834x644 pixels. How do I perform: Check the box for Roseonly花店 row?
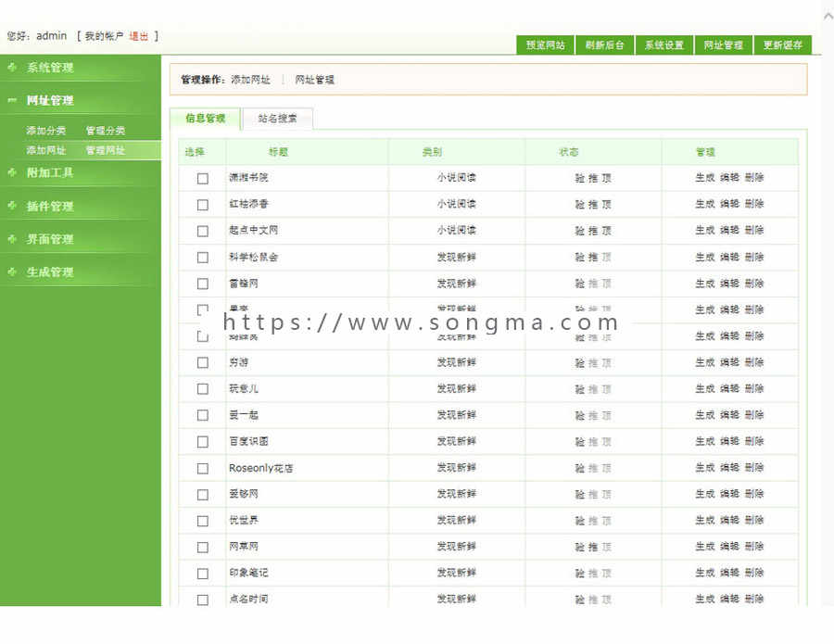pyautogui.click(x=203, y=469)
